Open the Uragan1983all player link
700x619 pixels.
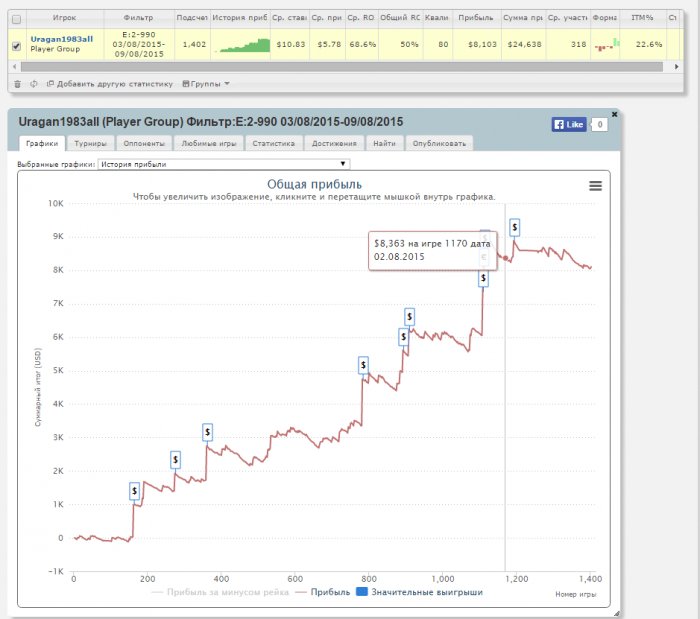tap(61, 38)
